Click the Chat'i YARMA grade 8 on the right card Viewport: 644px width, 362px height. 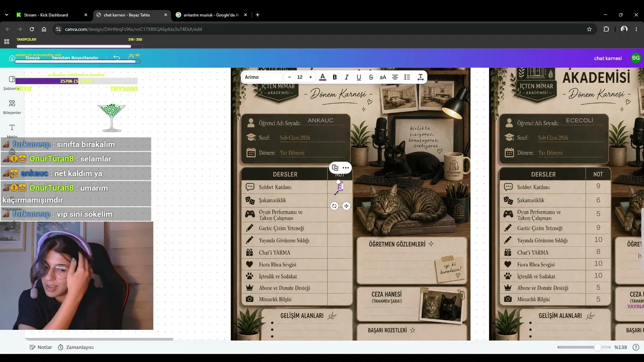pyautogui.click(x=598, y=251)
